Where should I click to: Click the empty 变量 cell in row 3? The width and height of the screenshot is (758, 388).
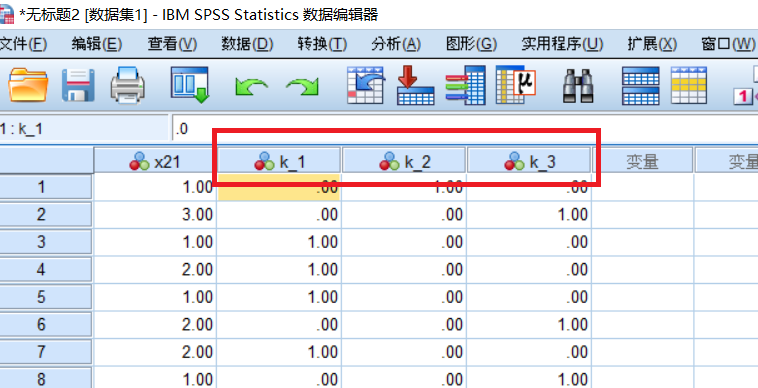click(642, 242)
